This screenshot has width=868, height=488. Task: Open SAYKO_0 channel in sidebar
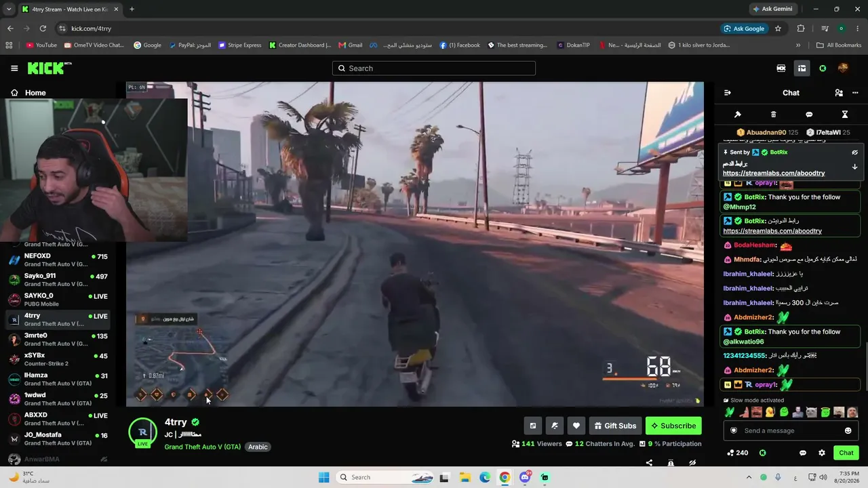tap(58, 300)
